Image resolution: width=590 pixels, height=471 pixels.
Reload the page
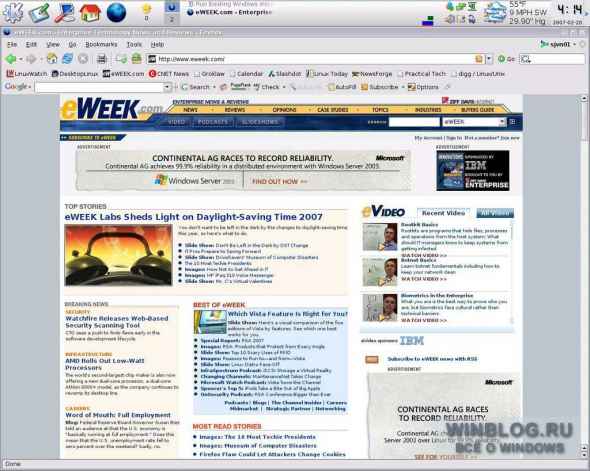click(x=67, y=58)
